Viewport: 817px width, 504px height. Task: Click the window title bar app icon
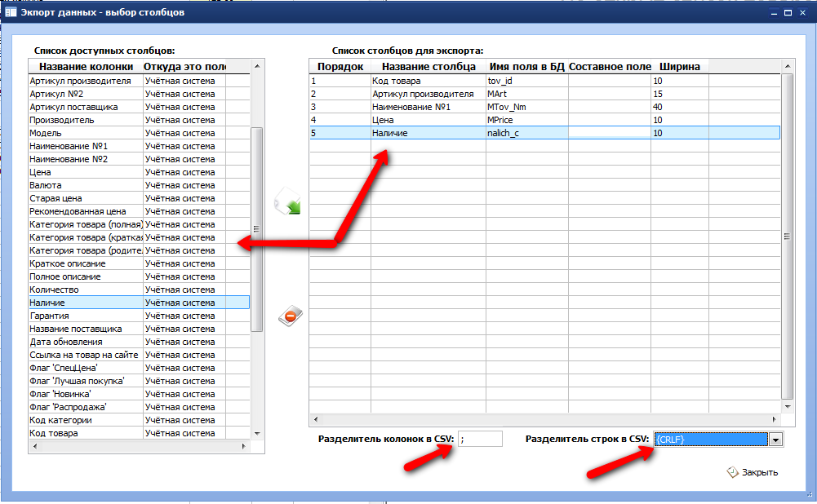[x=11, y=12]
